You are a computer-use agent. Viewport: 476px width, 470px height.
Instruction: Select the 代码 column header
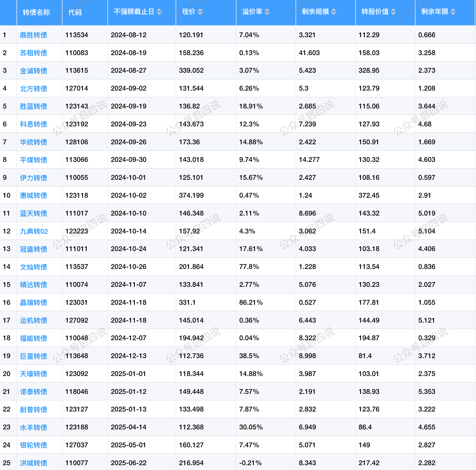(75, 12)
